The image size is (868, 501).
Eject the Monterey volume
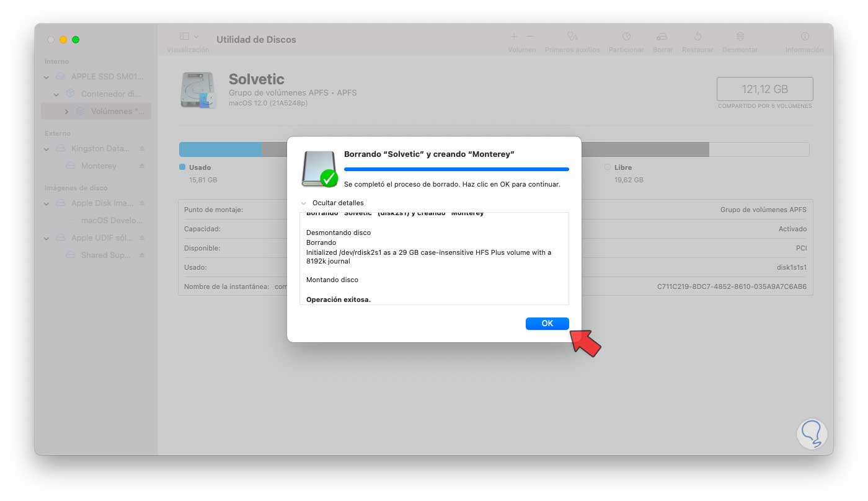pyautogui.click(x=142, y=166)
